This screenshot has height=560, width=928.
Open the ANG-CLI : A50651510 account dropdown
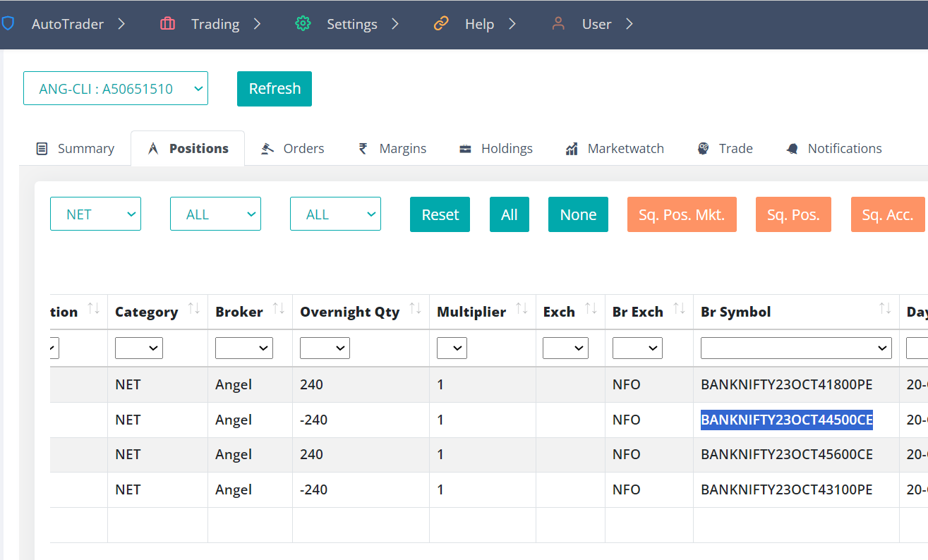[x=116, y=88]
